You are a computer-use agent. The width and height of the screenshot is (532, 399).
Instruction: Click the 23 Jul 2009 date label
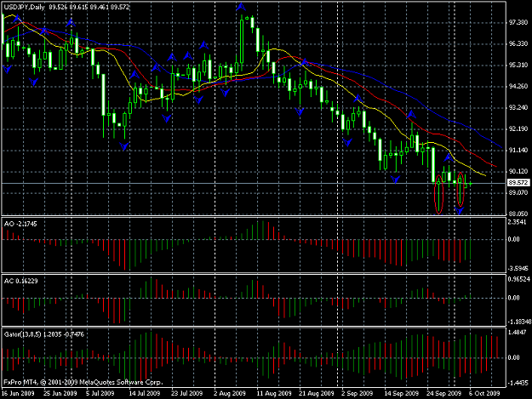click(187, 393)
